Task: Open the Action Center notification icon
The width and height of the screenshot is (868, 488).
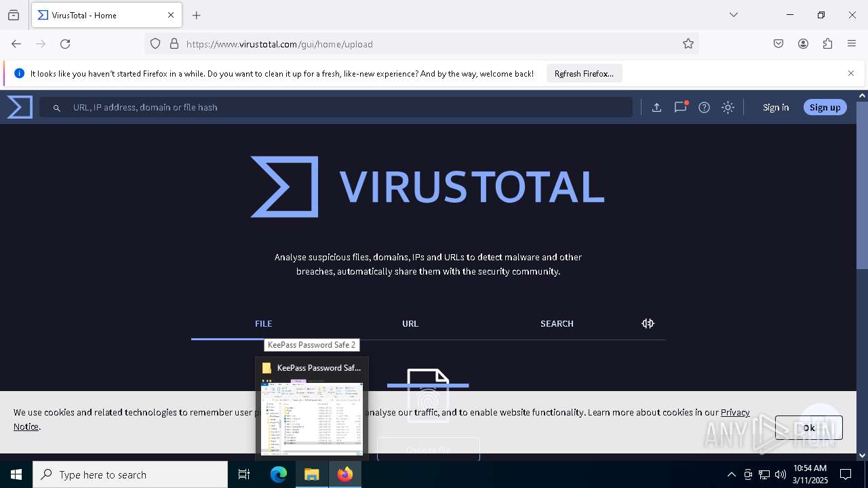Action: click(846, 474)
